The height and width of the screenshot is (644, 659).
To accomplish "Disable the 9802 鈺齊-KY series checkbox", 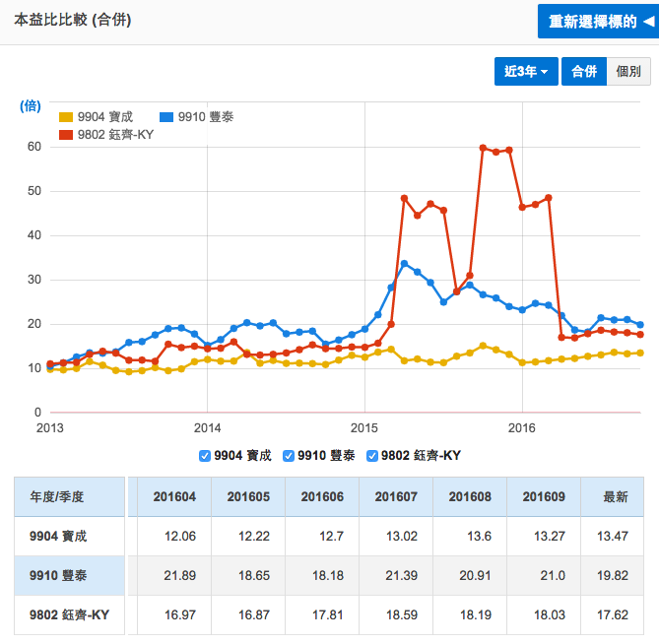I will pos(371,455).
